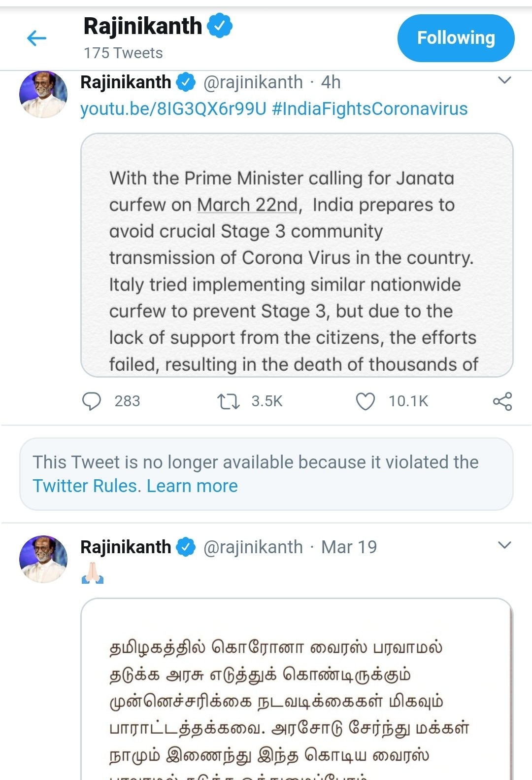The image size is (532, 780).
Task: Open the youtu.be/8IG3QX6r99U link
Action: click(x=173, y=108)
